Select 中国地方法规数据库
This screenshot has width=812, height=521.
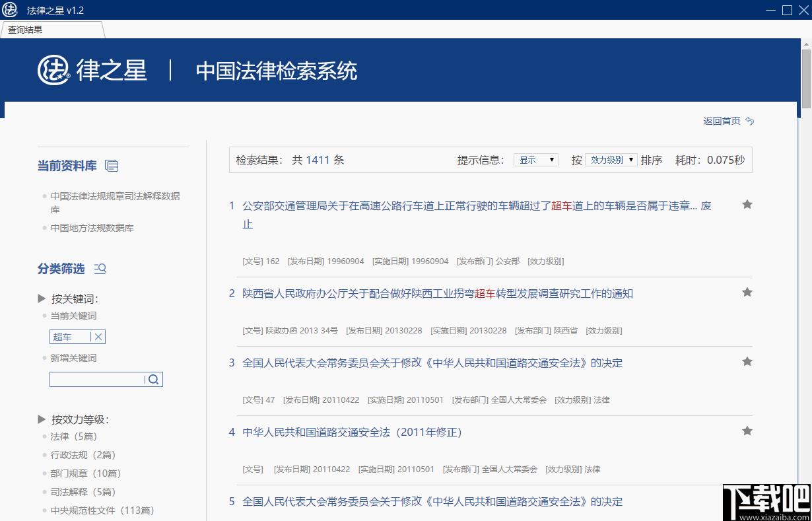[x=92, y=228]
